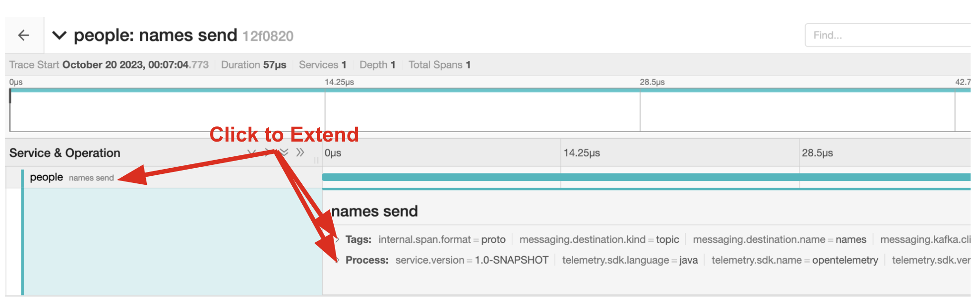Click the minimap left edge scrubber handle
980x305 pixels.
10,96
